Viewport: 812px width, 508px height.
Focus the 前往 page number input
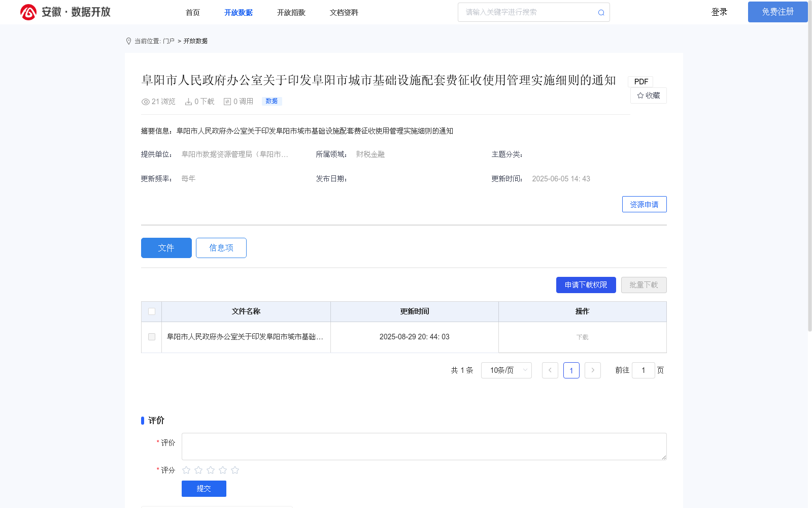coord(644,370)
